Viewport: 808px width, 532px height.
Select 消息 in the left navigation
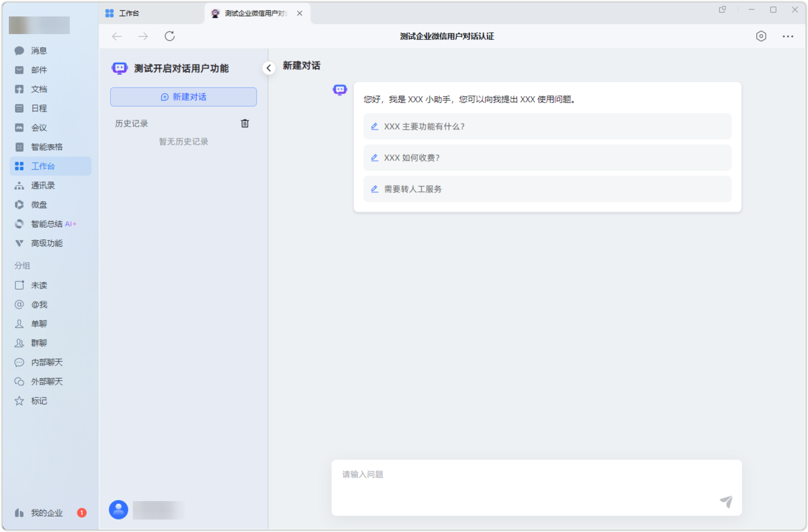(39, 51)
